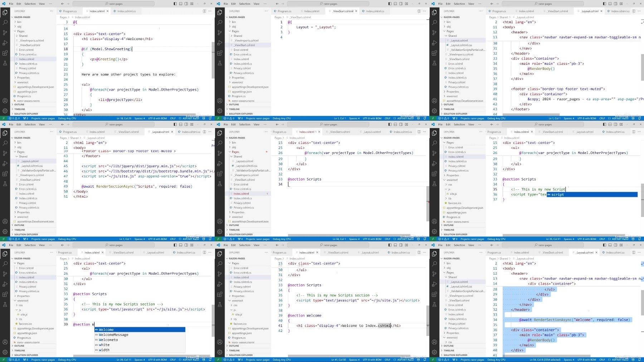Select WelcomeMessage suggestion in bottom-left window
644x362 pixels.
(140, 335)
